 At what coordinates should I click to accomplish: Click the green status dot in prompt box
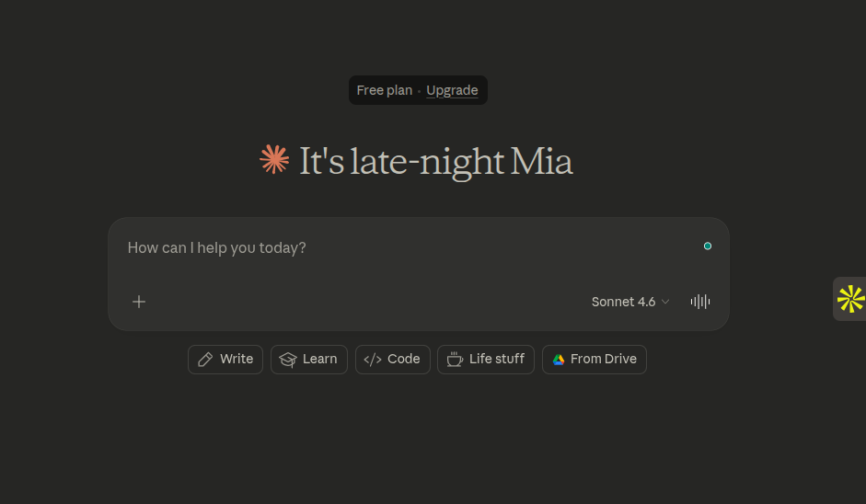pyautogui.click(x=708, y=246)
